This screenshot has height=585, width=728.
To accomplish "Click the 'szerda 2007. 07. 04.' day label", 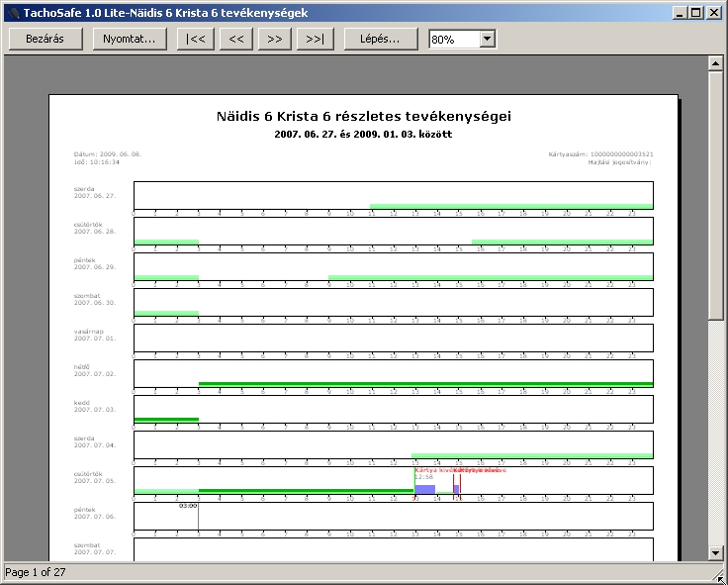I will click(x=95, y=441).
